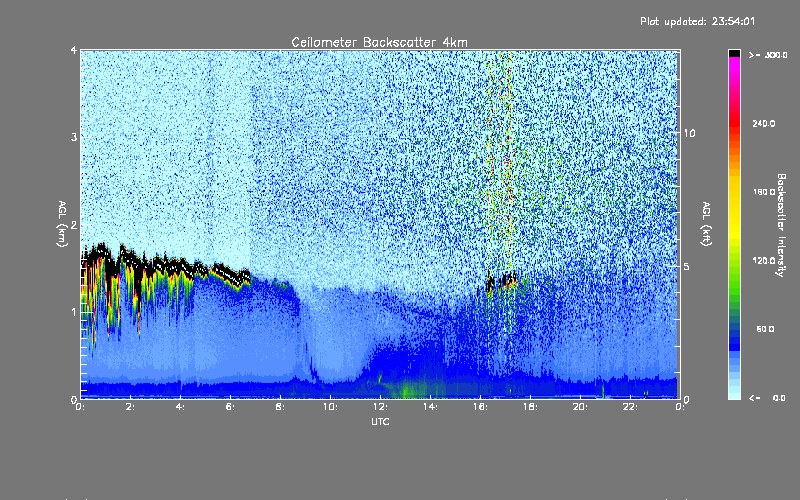Click the 10 tick on the kft axis
The width and height of the screenshot is (800, 500).
[x=689, y=133]
